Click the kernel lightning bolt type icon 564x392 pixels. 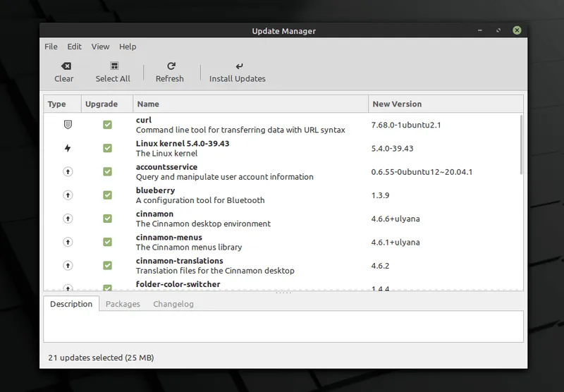click(x=68, y=148)
